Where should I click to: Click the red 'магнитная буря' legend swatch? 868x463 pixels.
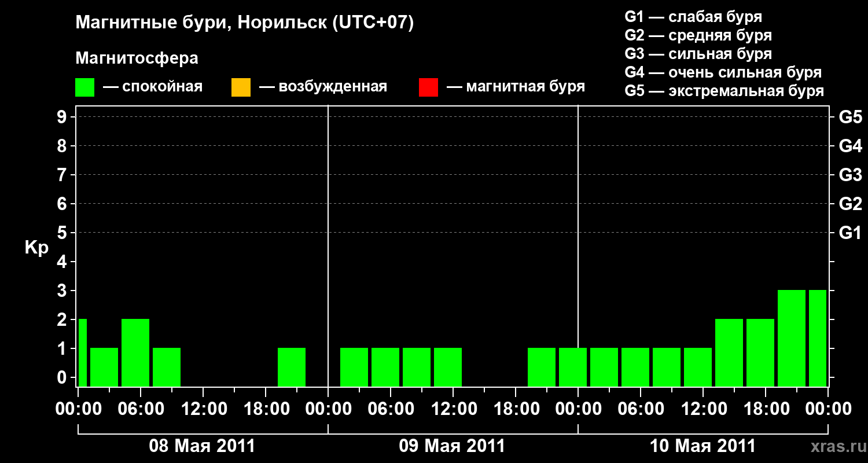click(x=428, y=87)
